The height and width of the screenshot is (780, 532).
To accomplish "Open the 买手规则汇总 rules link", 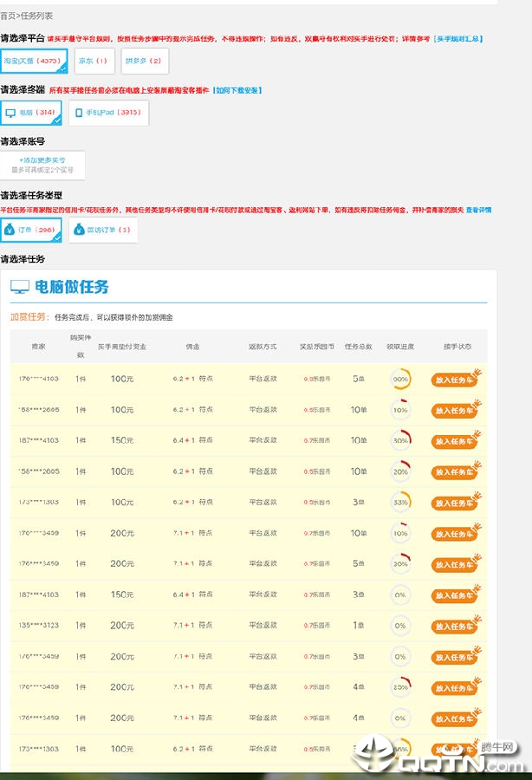I will tap(457, 39).
